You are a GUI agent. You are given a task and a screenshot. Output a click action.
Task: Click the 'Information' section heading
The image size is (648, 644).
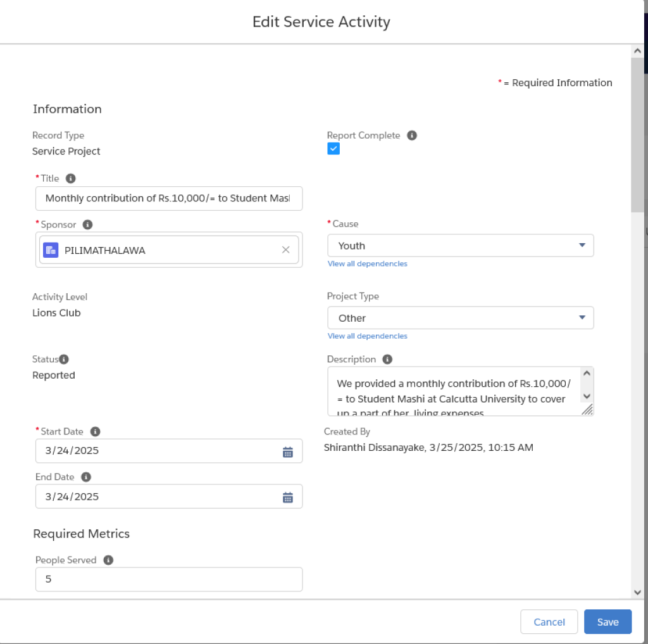67,109
